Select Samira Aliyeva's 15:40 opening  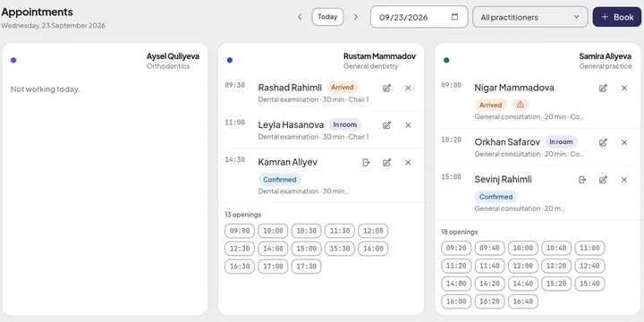tap(589, 284)
